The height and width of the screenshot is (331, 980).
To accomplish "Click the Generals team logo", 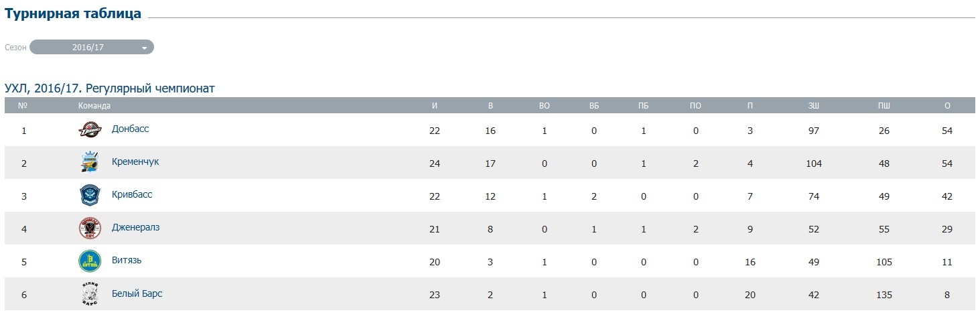I will 89,228.
